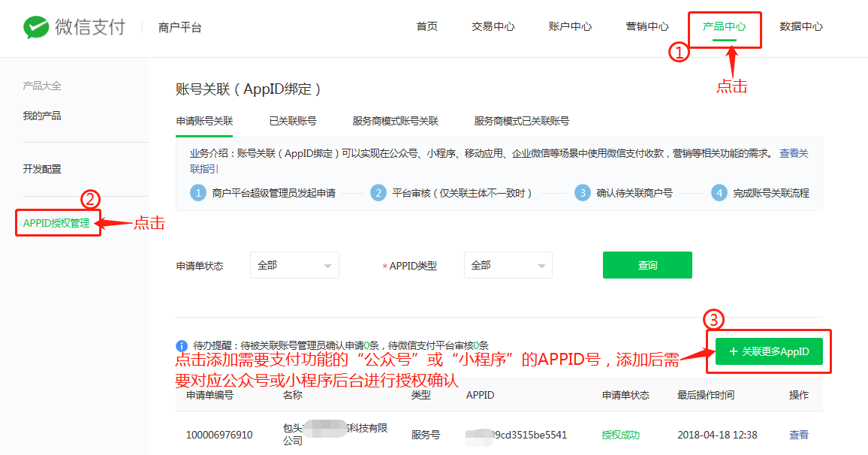This screenshot has width=868, height=455.
Task: Click the 操作 column header
Action: [x=799, y=395]
